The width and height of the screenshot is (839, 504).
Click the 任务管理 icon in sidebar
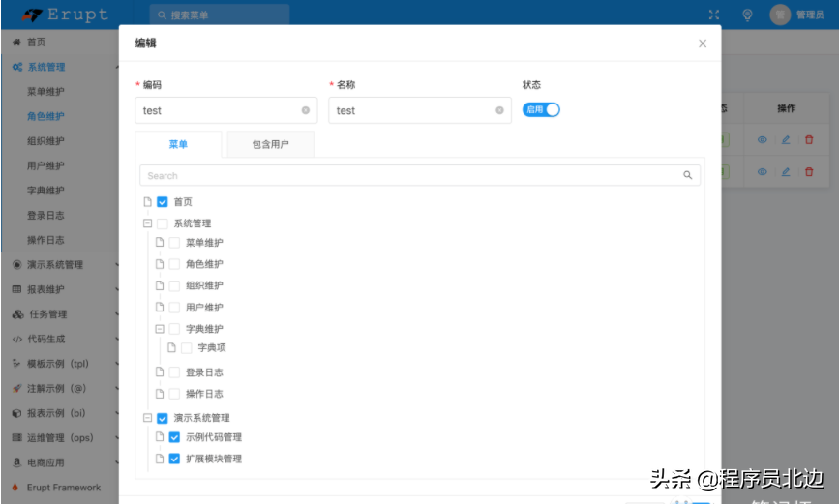pyautogui.click(x=17, y=314)
